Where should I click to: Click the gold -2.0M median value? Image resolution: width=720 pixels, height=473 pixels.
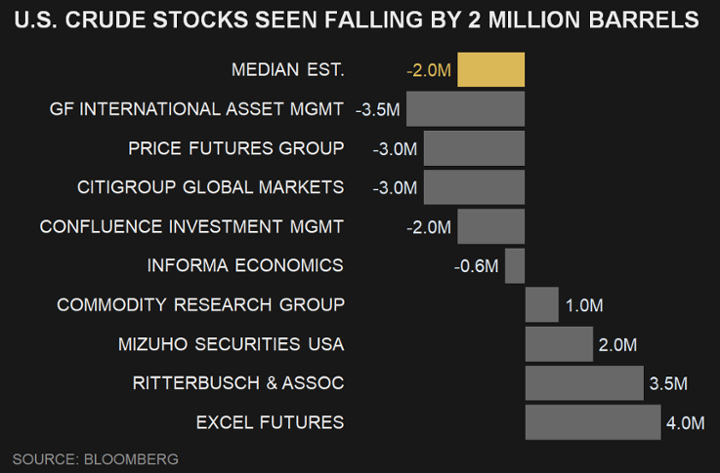click(x=429, y=70)
